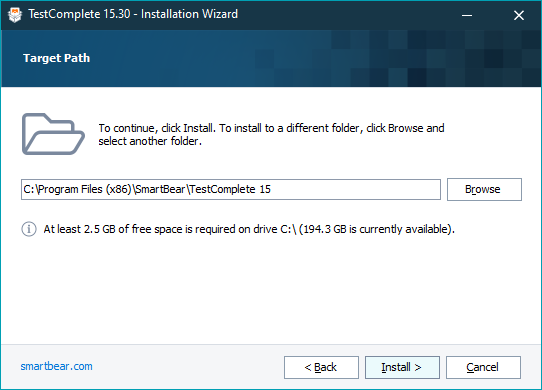The width and height of the screenshot is (542, 390).
Task: Close the installation wizard window
Action: pyautogui.click(x=518, y=15)
